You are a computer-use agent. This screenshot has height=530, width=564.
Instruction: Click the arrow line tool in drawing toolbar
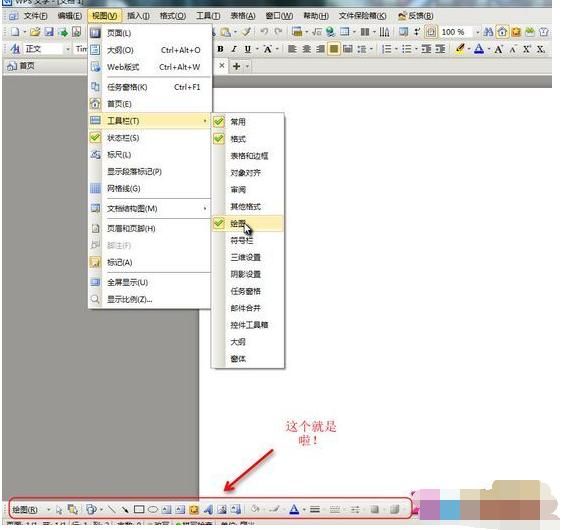point(125,509)
